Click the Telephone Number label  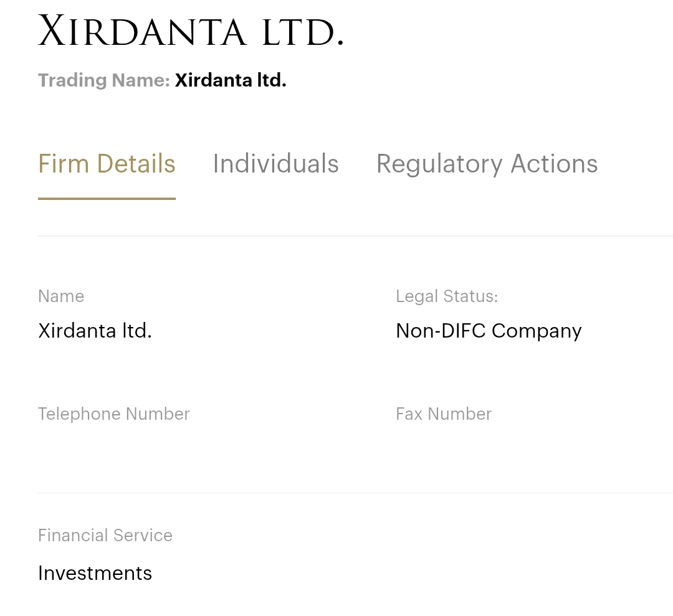point(113,414)
